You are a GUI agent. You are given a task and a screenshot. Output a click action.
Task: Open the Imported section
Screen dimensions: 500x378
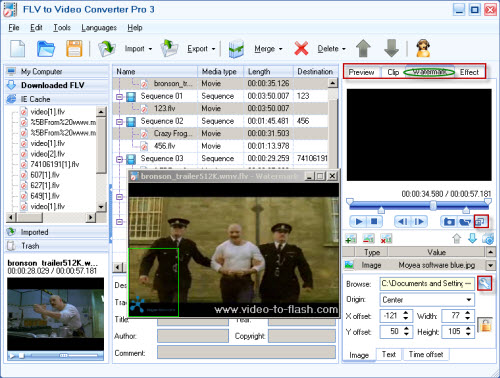[x=57, y=232]
